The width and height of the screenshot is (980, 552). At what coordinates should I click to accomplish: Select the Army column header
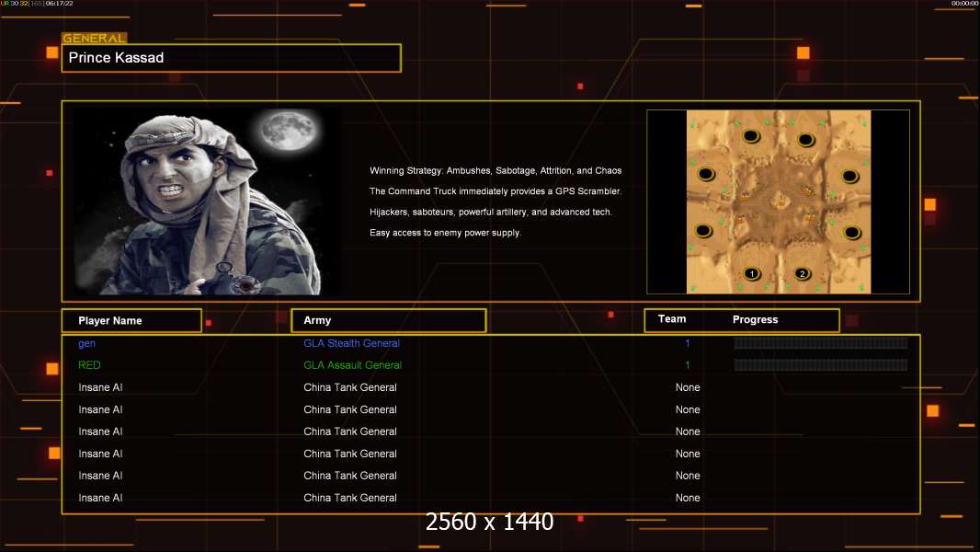tap(388, 320)
